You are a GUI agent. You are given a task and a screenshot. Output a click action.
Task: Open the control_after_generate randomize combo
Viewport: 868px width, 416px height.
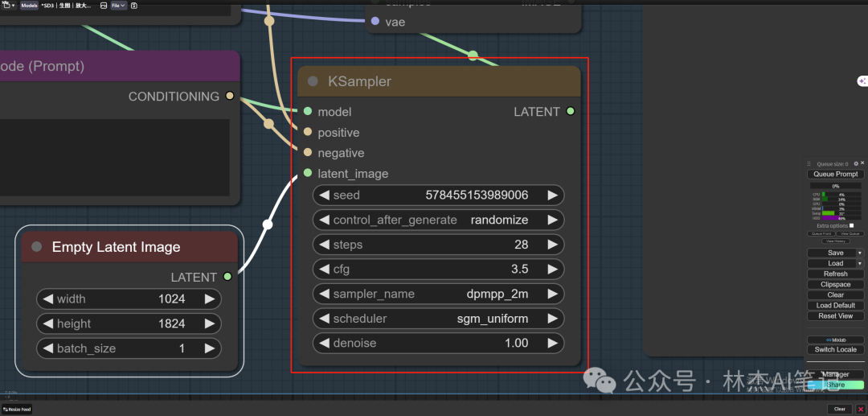(x=439, y=220)
